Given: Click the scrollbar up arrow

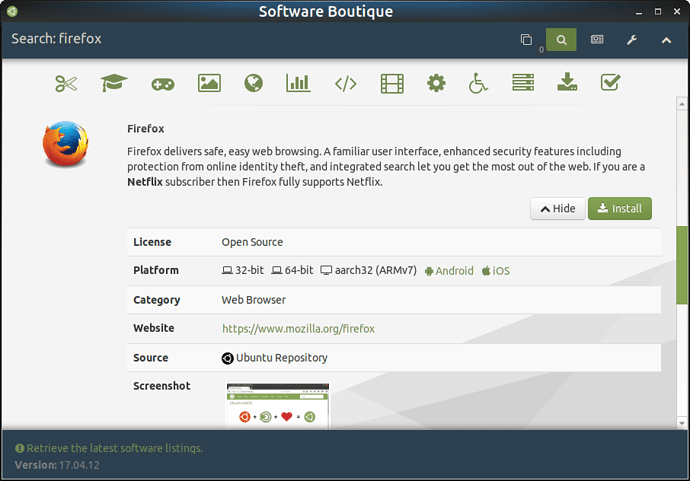Looking at the screenshot, I should 682,104.
